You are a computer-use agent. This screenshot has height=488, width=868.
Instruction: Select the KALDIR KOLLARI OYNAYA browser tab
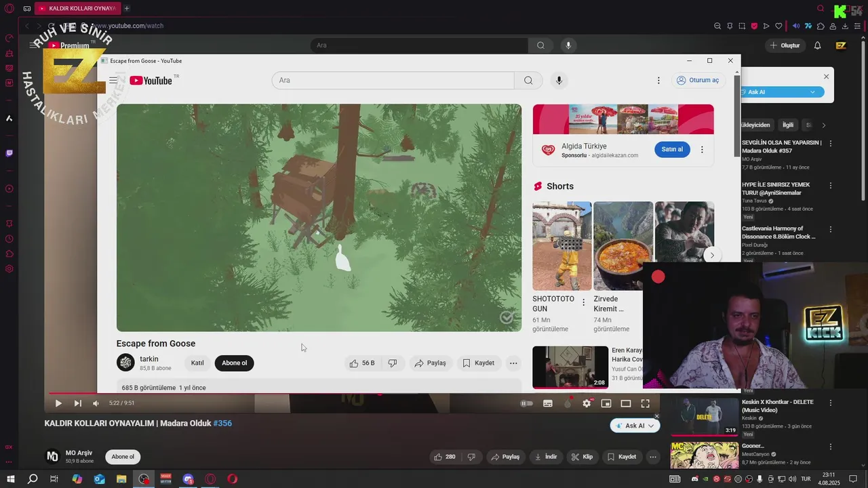pos(77,8)
